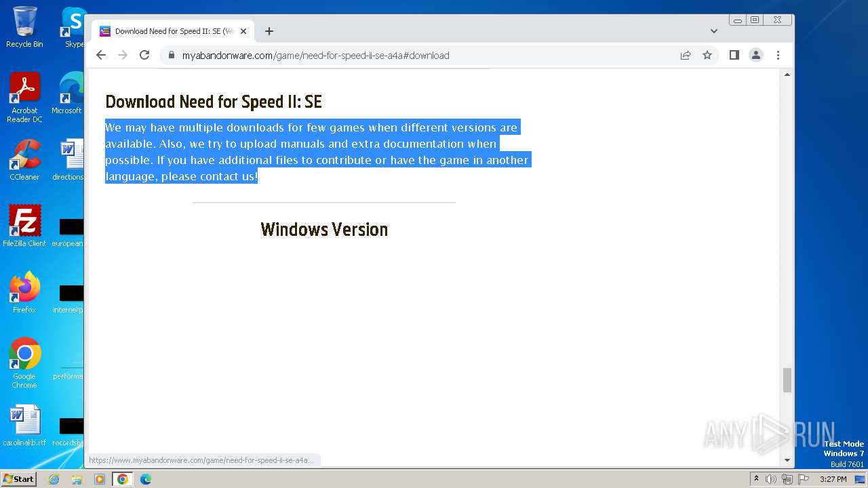Open Windows Media Player from taskbar

(100, 479)
